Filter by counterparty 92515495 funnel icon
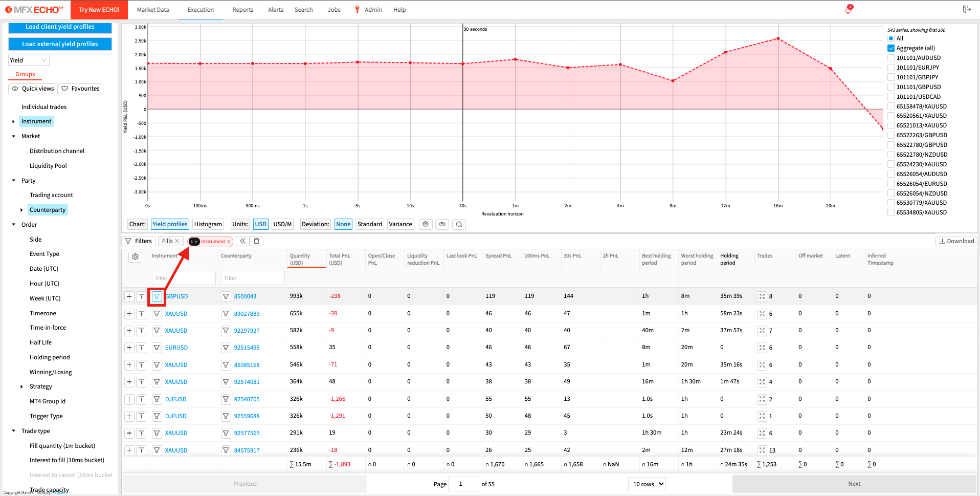The height and width of the screenshot is (496, 980). tap(226, 348)
